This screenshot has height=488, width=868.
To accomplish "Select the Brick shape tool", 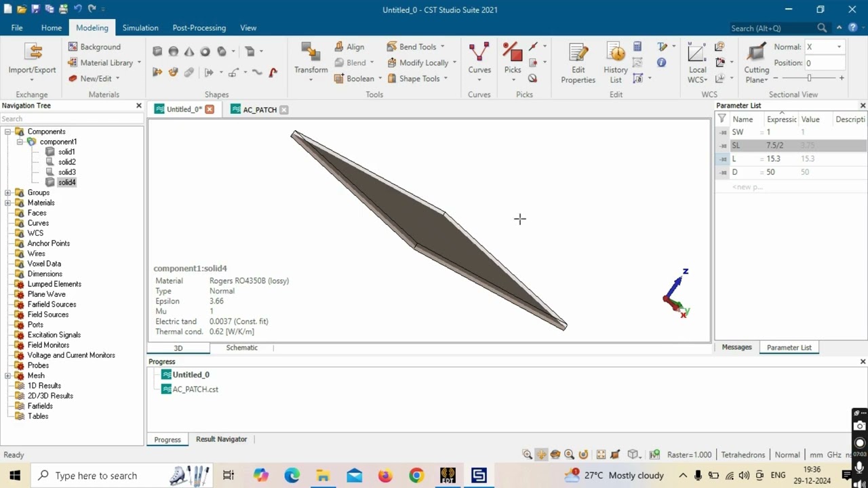I will pos(157,52).
